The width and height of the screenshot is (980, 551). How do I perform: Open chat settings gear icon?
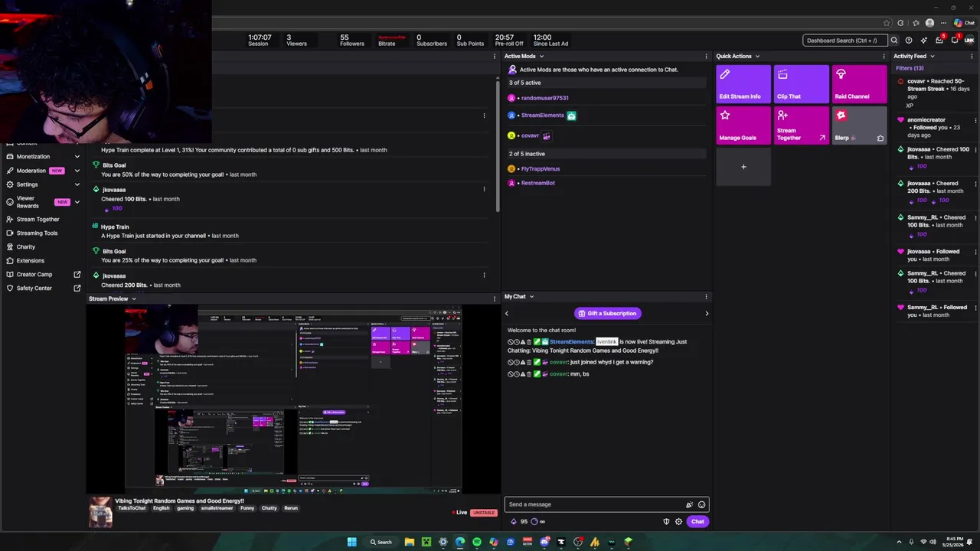point(678,521)
